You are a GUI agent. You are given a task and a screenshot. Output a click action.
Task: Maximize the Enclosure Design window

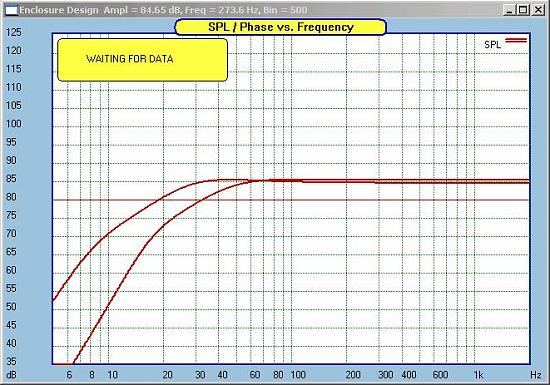coord(523,10)
